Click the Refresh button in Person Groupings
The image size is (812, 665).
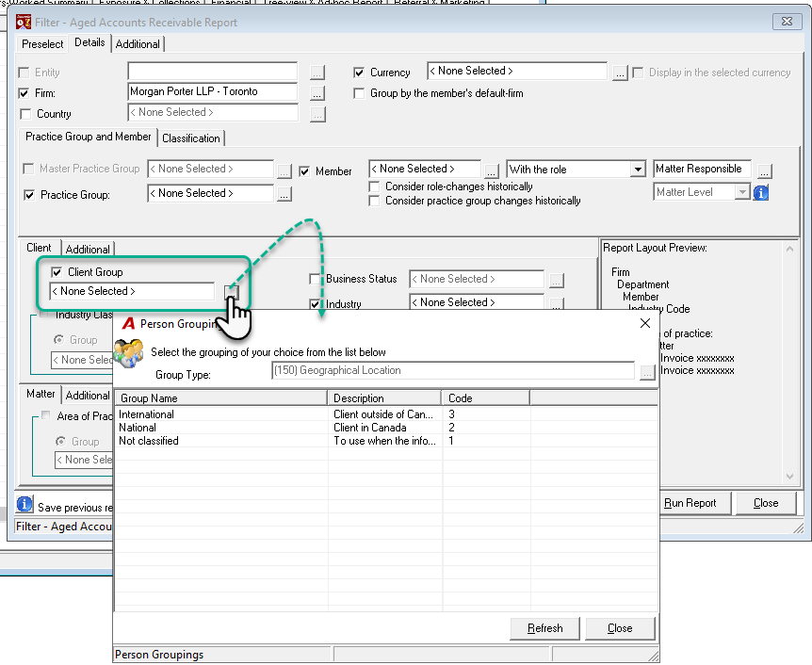544,628
